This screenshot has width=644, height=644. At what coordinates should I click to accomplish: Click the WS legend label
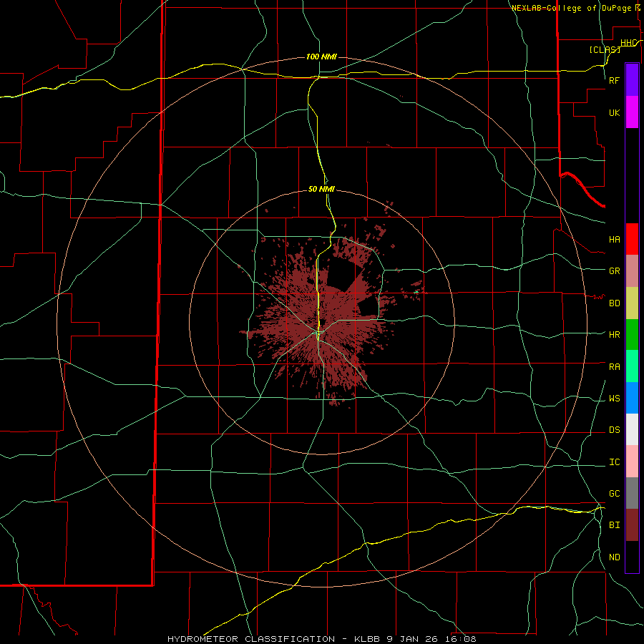click(x=614, y=399)
